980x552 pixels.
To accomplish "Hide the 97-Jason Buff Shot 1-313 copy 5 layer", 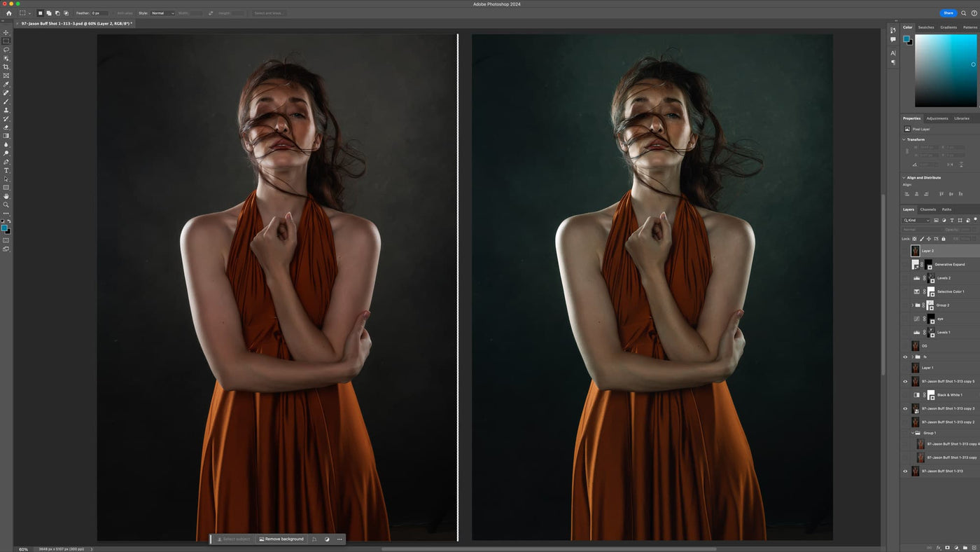I will [x=905, y=381].
